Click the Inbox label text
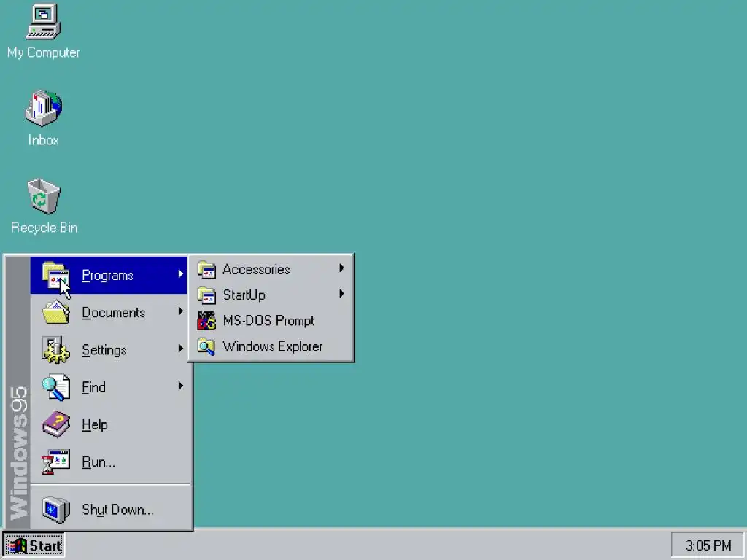 (43, 140)
